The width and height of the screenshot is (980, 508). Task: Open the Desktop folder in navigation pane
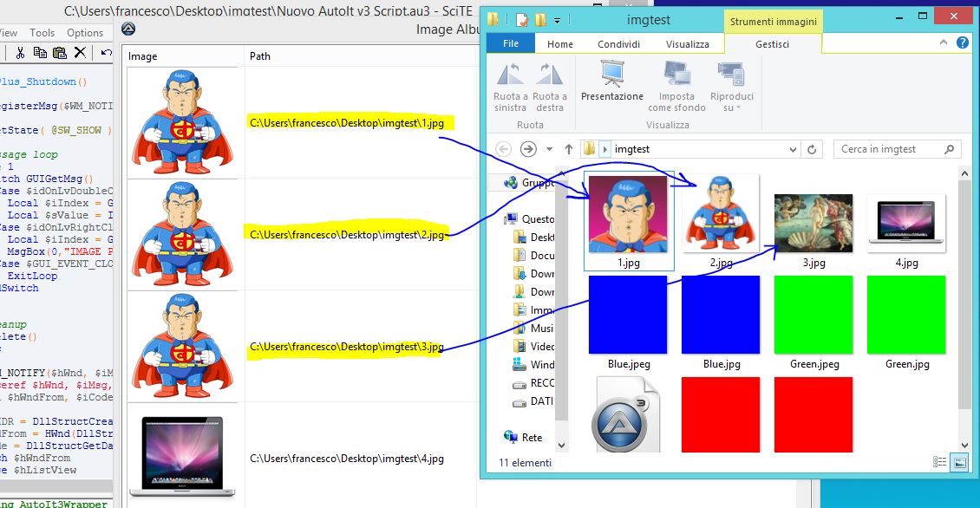[534, 238]
